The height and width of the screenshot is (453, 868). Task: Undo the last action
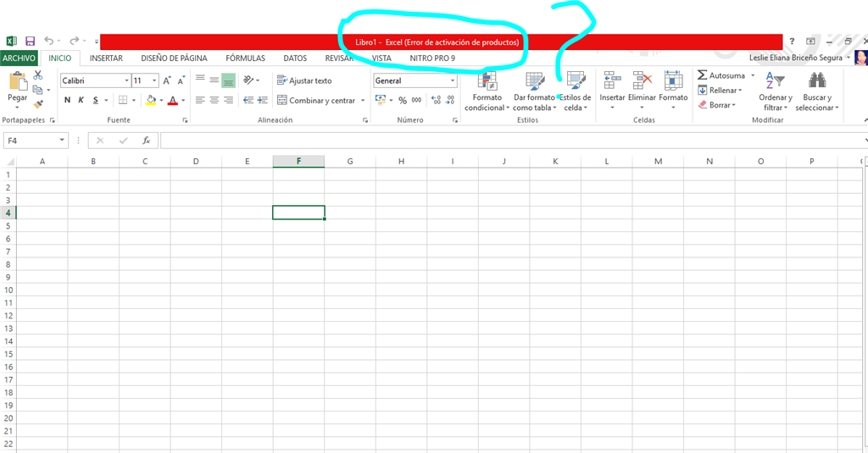click(x=48, y=41)
